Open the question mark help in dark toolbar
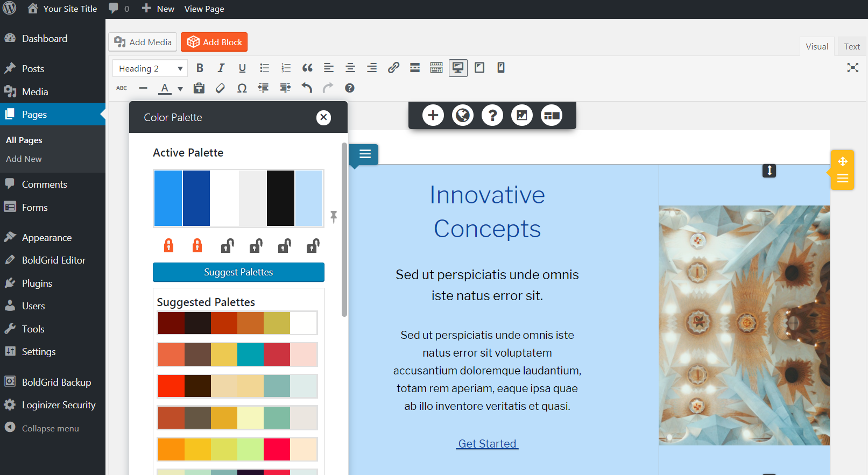 click(492, 115)
